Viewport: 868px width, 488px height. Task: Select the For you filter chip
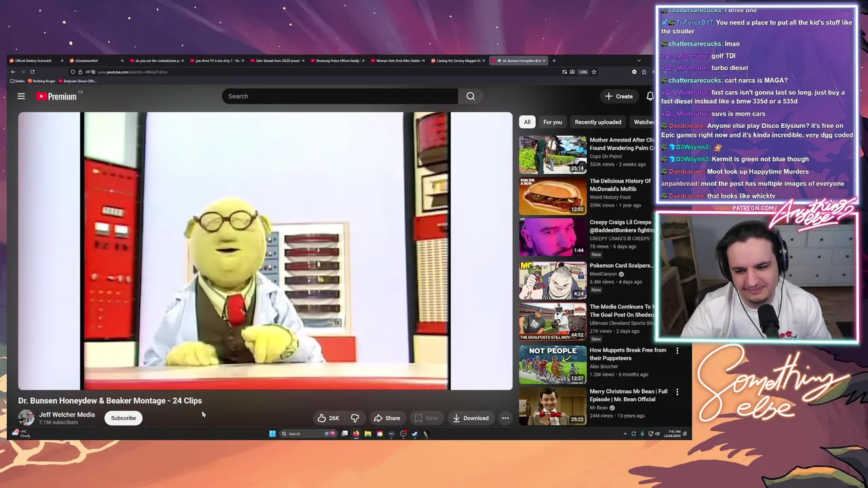[x=553, y=122]
